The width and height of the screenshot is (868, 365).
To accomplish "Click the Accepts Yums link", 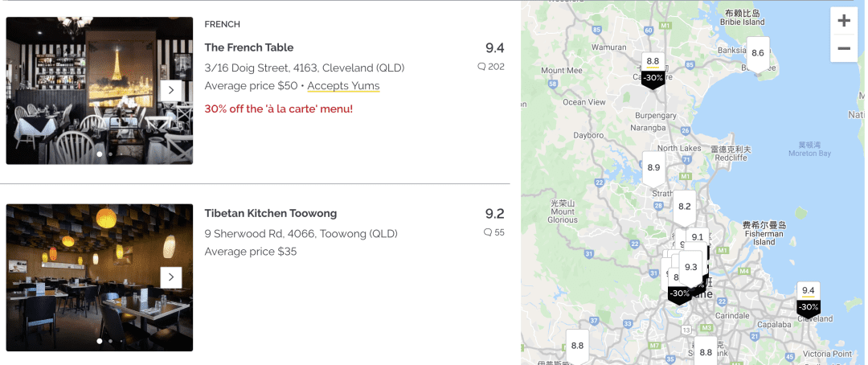I will pyautogui.click(x=343, y=86).
